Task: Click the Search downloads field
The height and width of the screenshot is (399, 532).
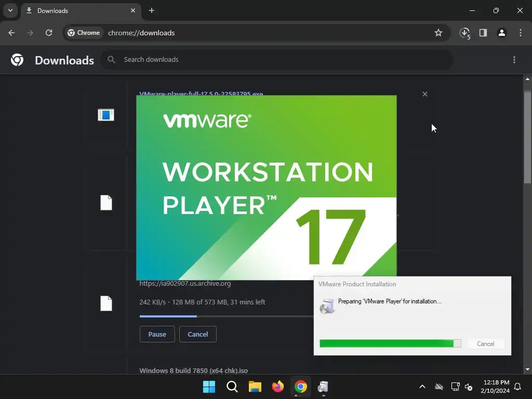Action: (x=277, y=60)
